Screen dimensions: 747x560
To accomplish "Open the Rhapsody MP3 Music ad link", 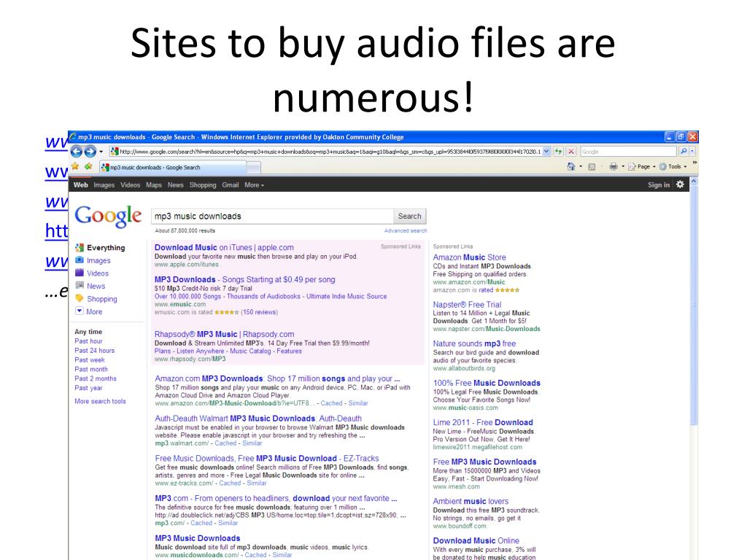I will pos(224,334).
